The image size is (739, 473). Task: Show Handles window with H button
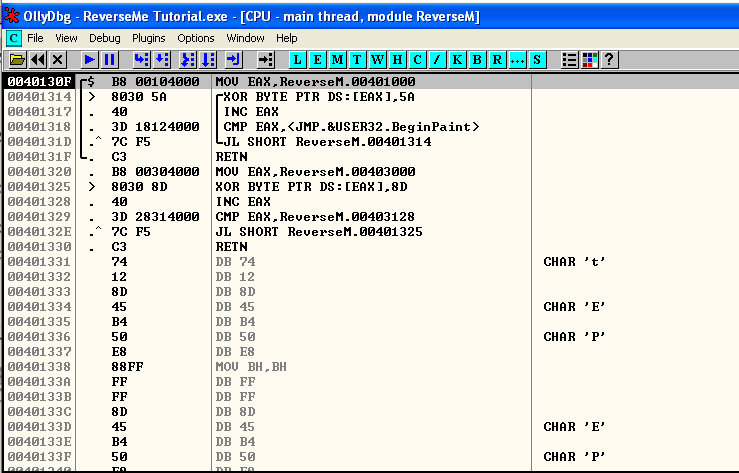tap(397, 60)
